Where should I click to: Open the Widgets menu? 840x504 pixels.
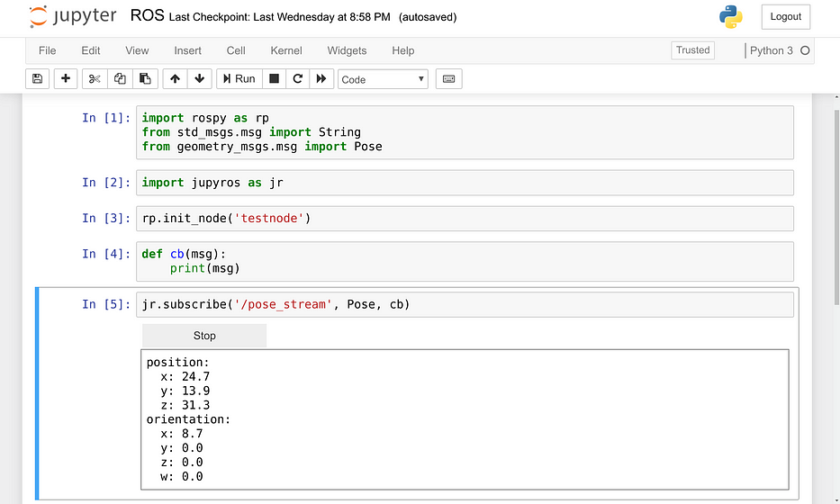[347, 50]
